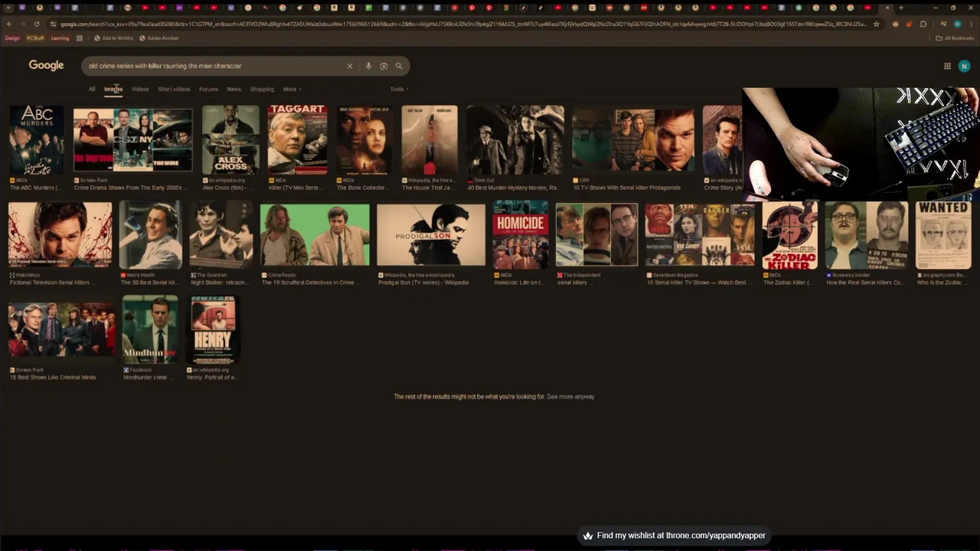The height and width of the screenshot is (551, 980).
Task: Reload the page with refresh icon
Action: tap(37, 24)
